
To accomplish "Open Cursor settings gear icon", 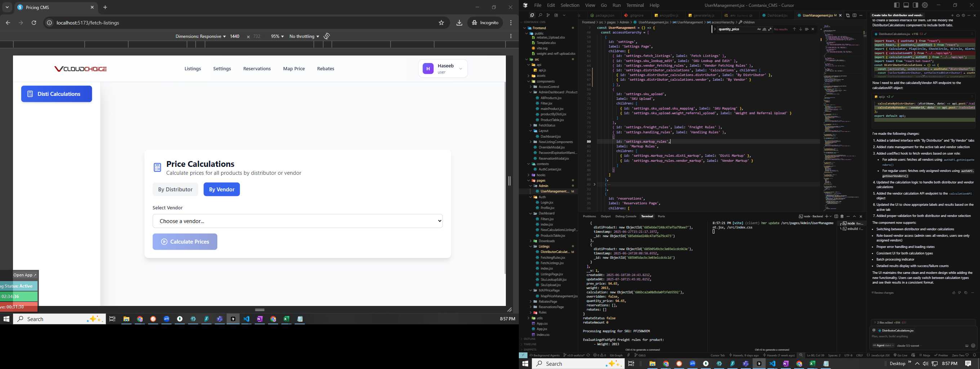I will pyautogui.click(x=925, y=5).
